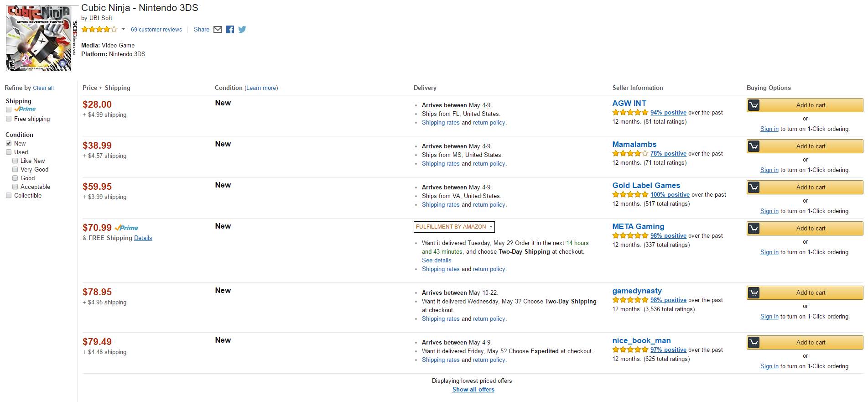Clear all refine filters
The width and height of the screenshot is (868, 402).
[x=43, y=88]
